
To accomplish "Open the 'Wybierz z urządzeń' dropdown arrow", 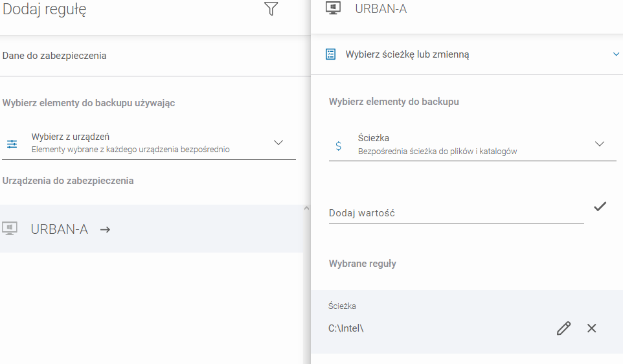I will (278, 142).
